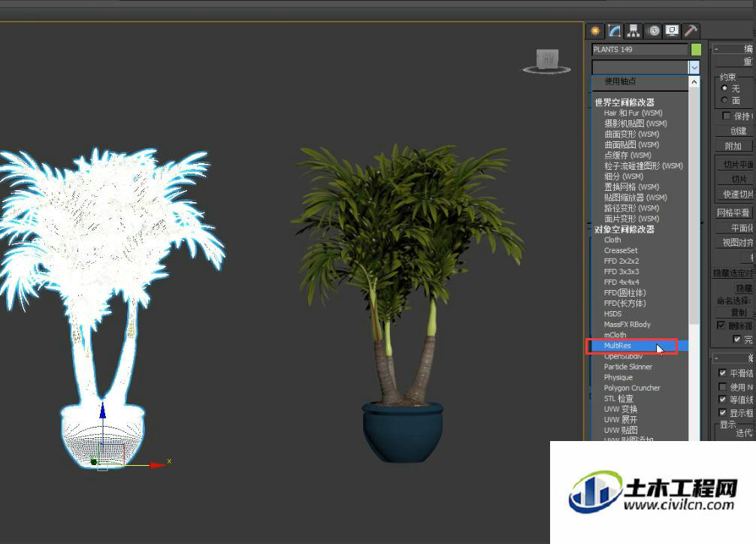Toggle the 删除孤 checkbox
756x544 pixels.
click(721, 325)
